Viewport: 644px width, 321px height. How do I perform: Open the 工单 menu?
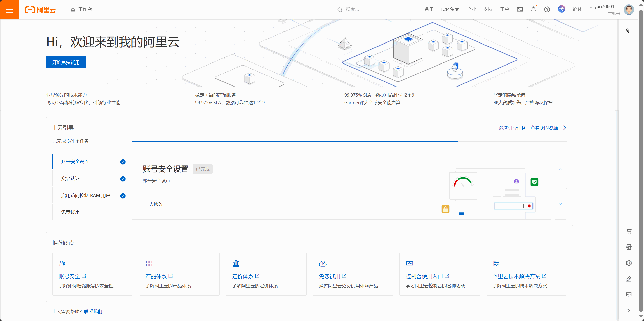tap(504, 9)
